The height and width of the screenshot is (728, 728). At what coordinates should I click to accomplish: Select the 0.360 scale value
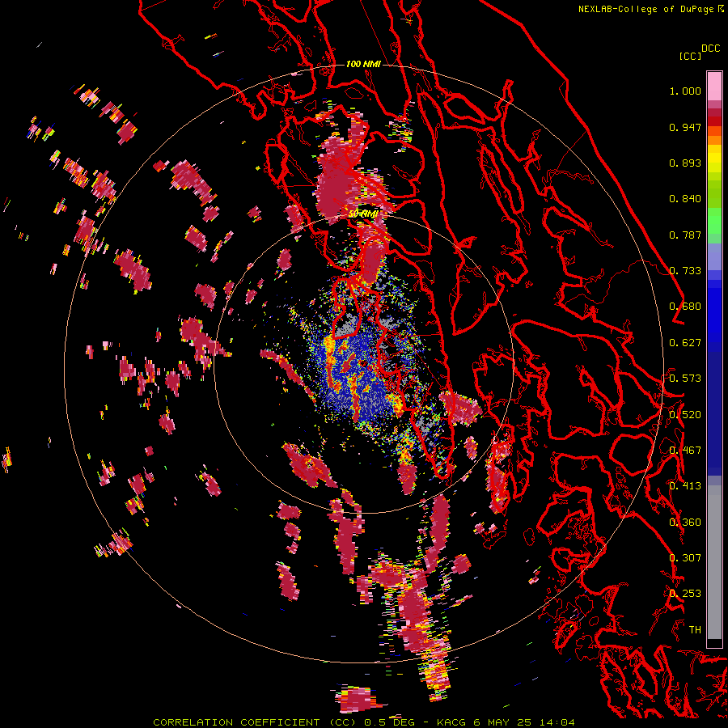point(685,523)
